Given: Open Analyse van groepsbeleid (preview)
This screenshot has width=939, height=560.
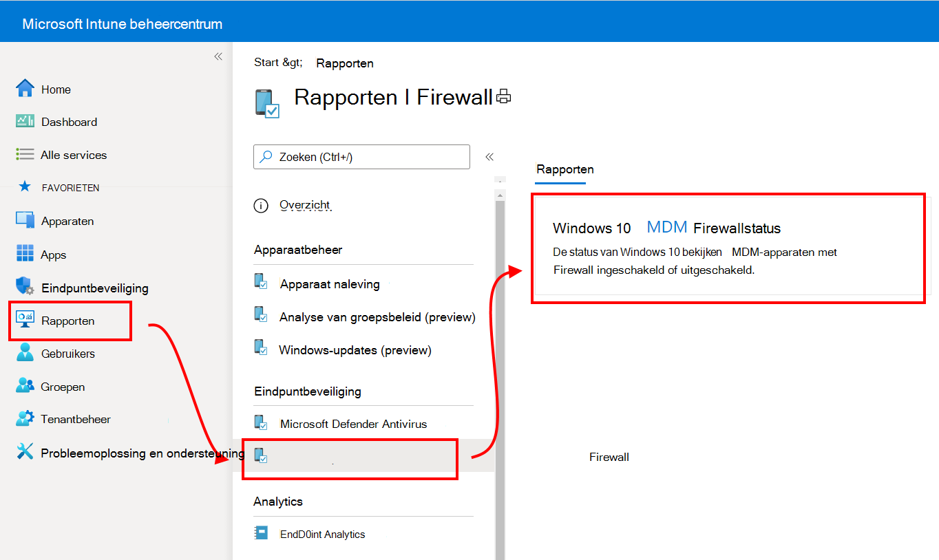Looking at the screenshot, I should click(377, 317).
